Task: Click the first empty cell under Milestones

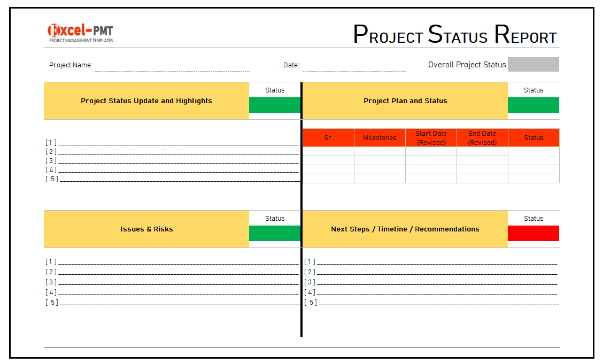Action: 380,151
